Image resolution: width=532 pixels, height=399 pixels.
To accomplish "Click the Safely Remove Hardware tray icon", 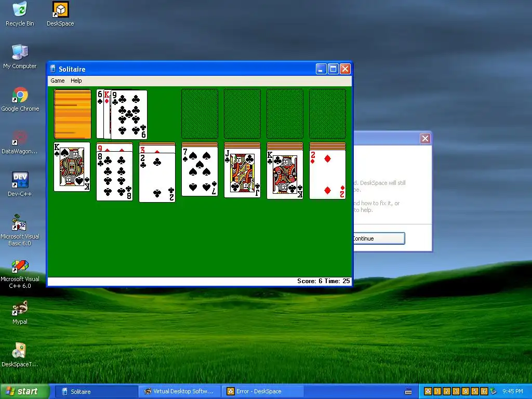I will coord(493,391).
